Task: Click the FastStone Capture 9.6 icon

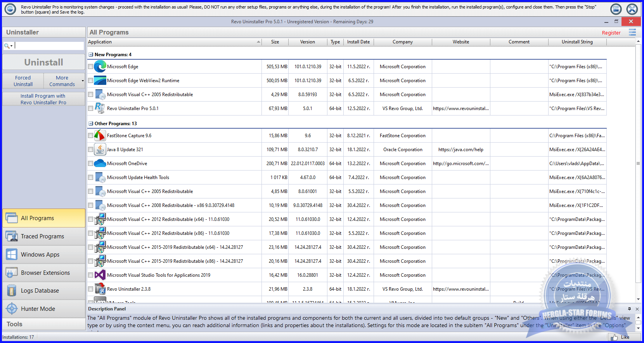Action: point(100,136)
